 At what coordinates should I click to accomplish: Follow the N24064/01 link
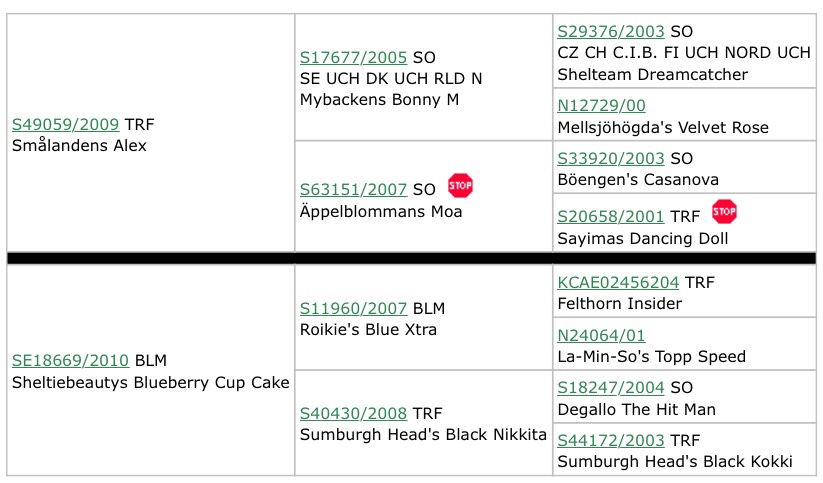tap(602, 335)
